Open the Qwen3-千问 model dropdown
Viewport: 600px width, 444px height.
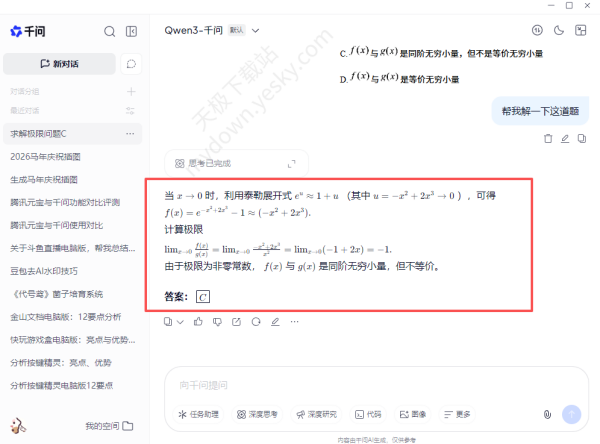coord(212,30)
